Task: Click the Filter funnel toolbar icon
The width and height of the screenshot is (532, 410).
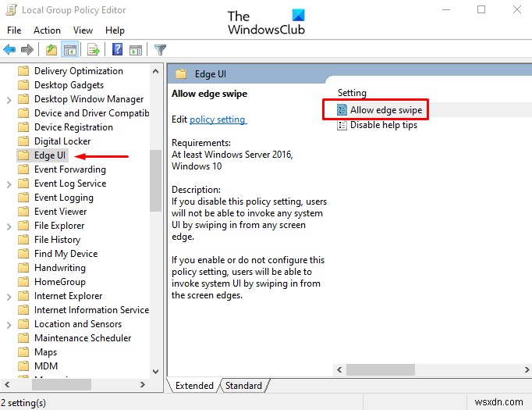Action: pyautogui.click(x=160, y=50)
